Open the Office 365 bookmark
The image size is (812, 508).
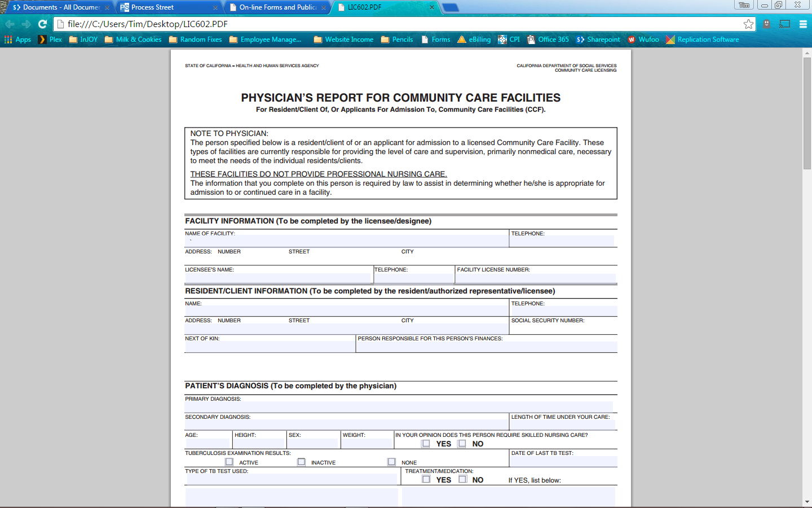[548, 40]
